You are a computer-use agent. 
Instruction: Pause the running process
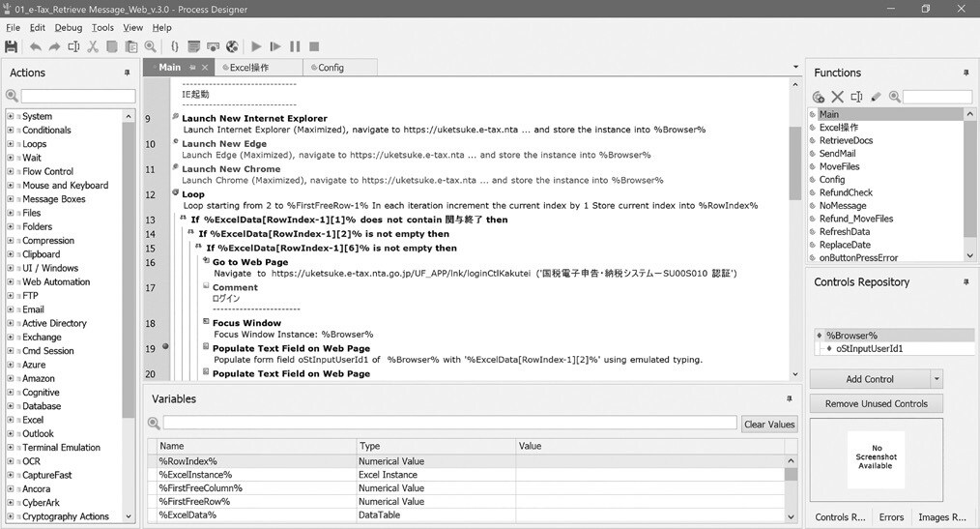(x=295, y=46)
